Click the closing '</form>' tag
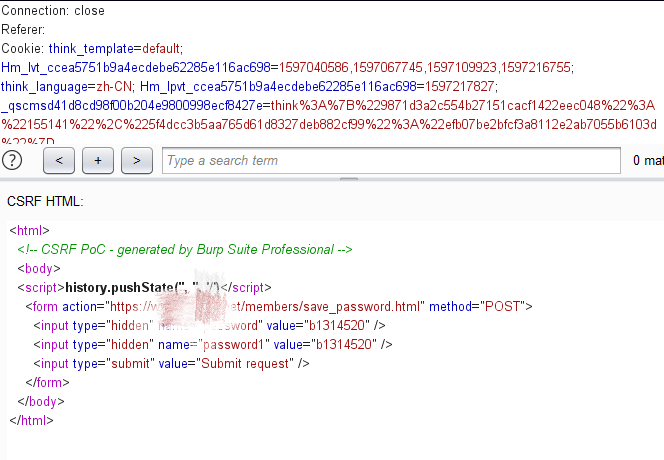The height and width of the screenshot is (460, 664). [47, 383]
